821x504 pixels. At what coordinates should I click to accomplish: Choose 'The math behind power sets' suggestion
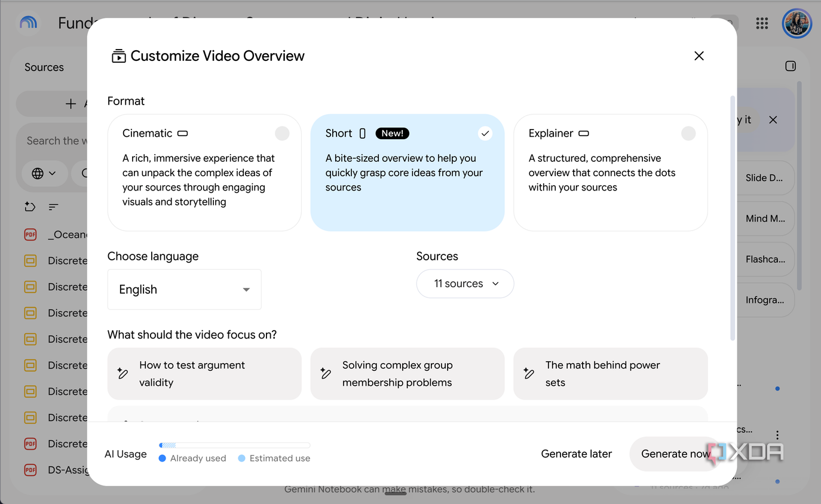(611, 374)
